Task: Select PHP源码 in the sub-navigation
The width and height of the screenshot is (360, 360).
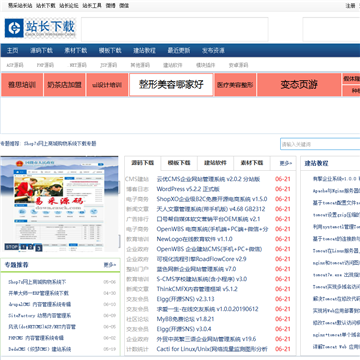Action: pos(45,65)
